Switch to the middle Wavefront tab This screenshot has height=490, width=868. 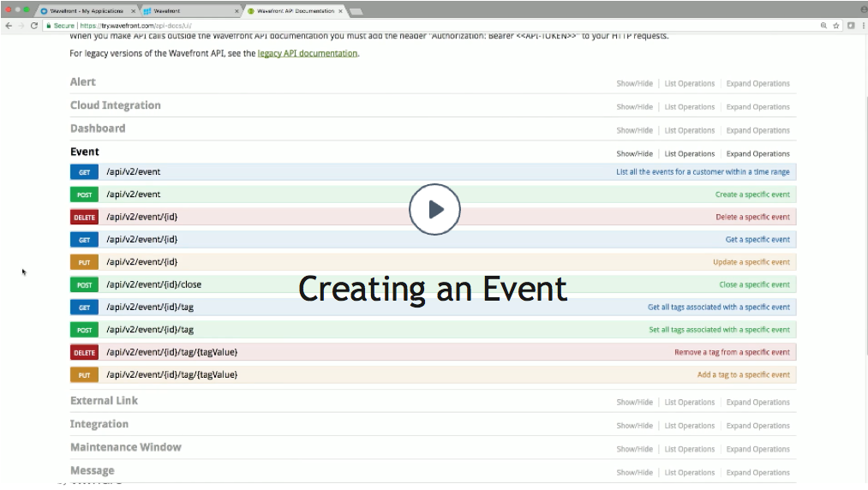point(189,11)
